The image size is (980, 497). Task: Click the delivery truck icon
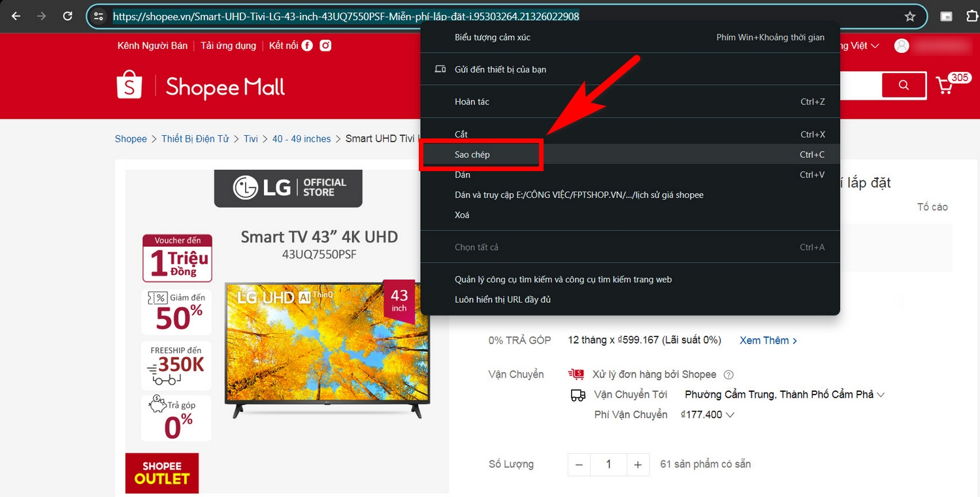pos(578,395)
